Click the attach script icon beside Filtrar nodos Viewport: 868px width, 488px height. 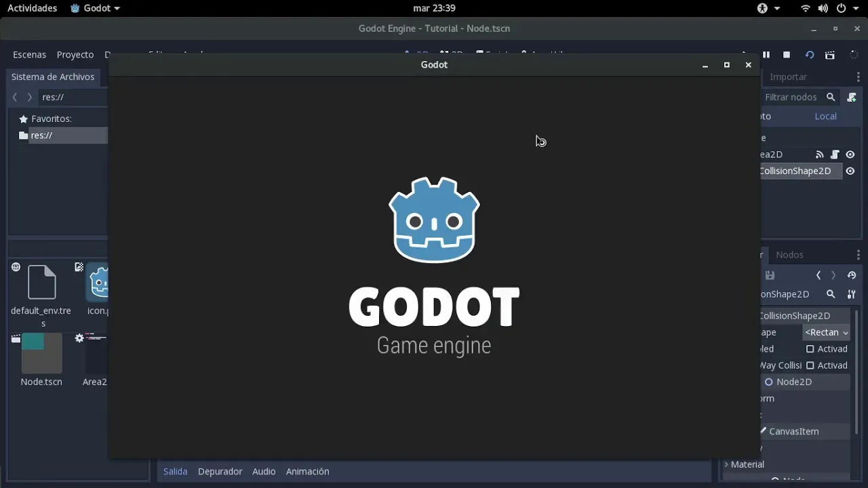click(x=852, y=98)
